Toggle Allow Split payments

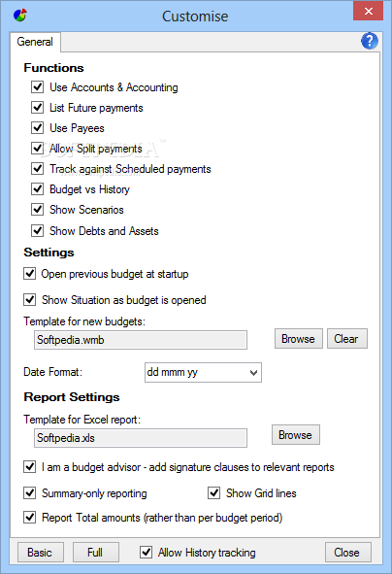pyautogui.click(x=37, y=149)
